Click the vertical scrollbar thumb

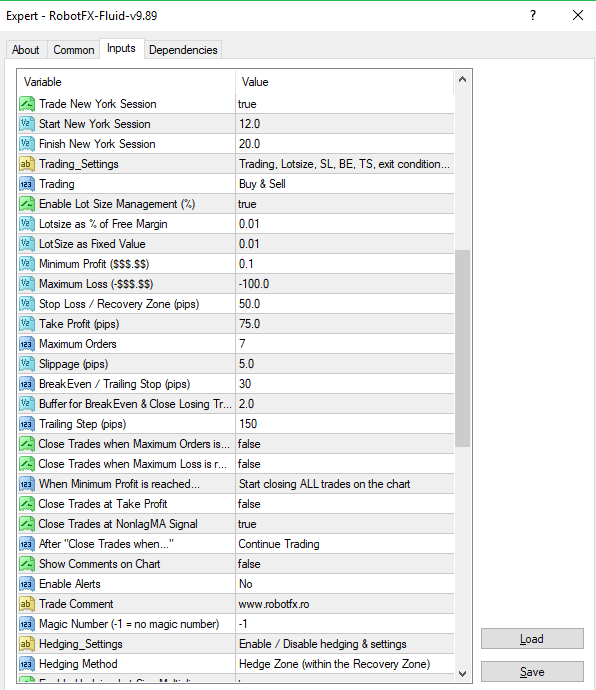click(462, 348)
